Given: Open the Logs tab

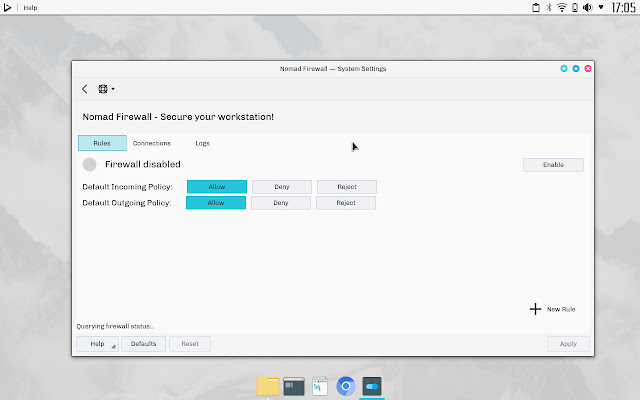Looking at the screenshot, I should click(202, 143).
